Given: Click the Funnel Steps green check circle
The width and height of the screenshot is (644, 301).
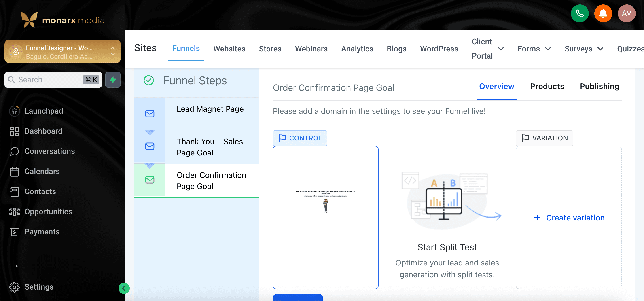Looking at the screenshot, I should (148, 81).
